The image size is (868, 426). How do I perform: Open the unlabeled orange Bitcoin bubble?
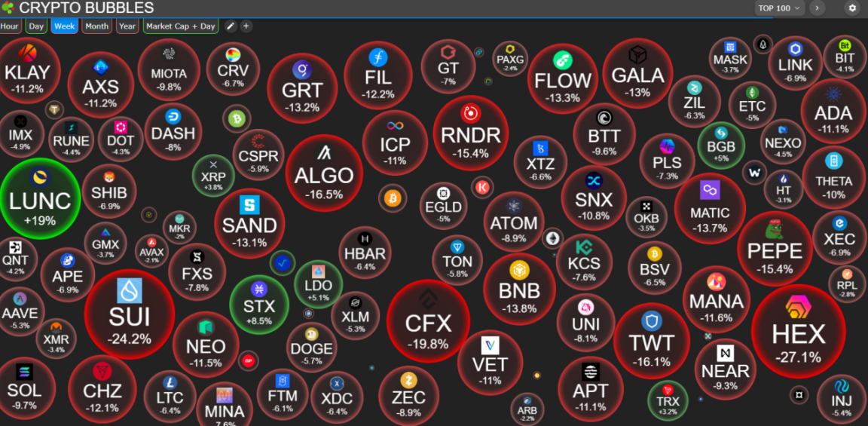pyautogui.click(x=393, y=198)
